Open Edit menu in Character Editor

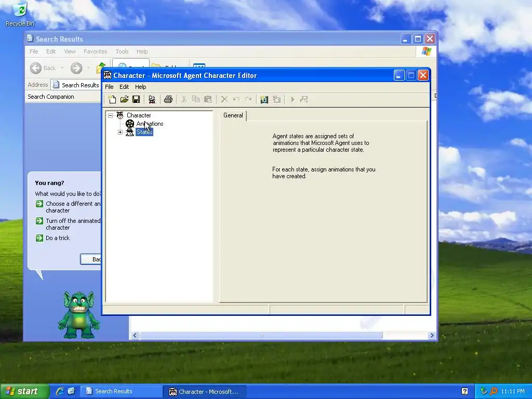124,87
